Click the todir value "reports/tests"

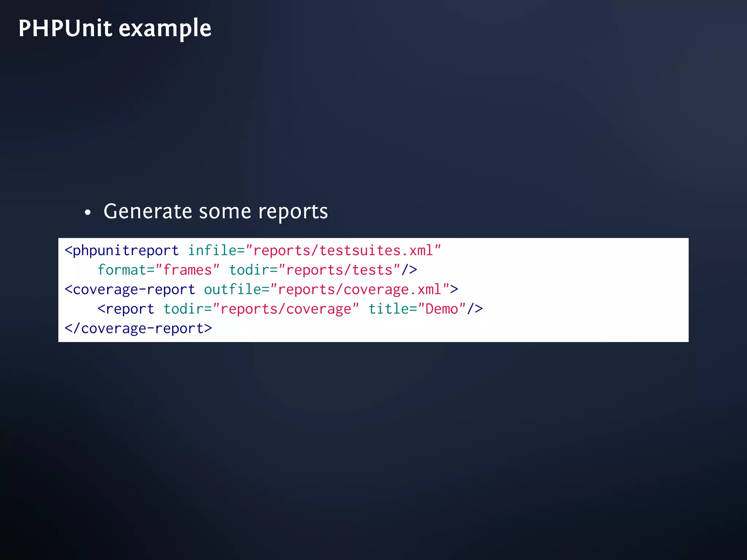(339, 270)
